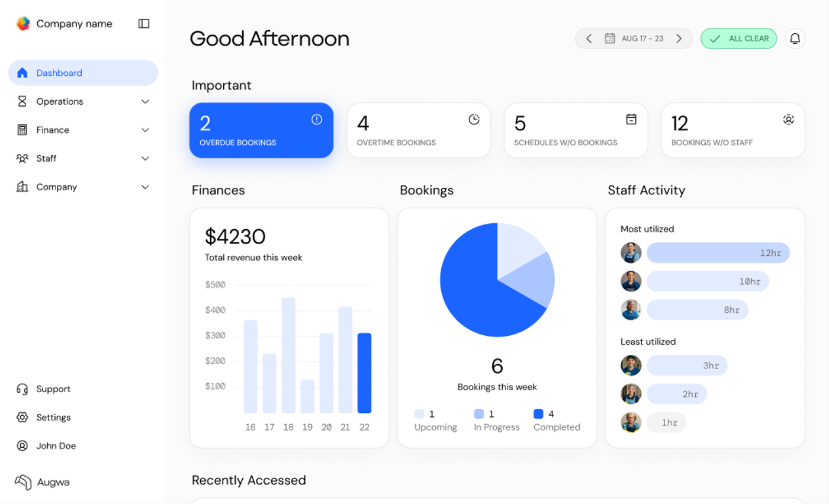Open Operations menu label
This screenshot has height=504, width=829.
pos(60,101)
